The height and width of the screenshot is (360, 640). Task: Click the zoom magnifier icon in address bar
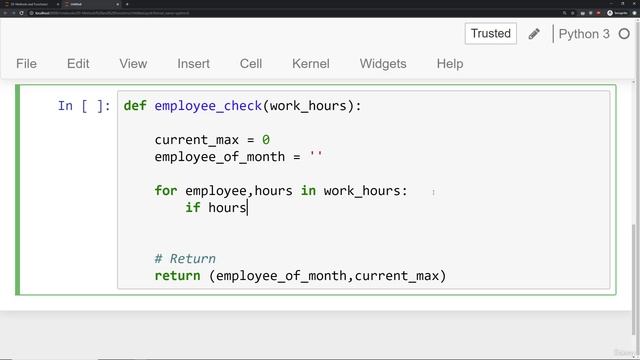click(564, 13)
